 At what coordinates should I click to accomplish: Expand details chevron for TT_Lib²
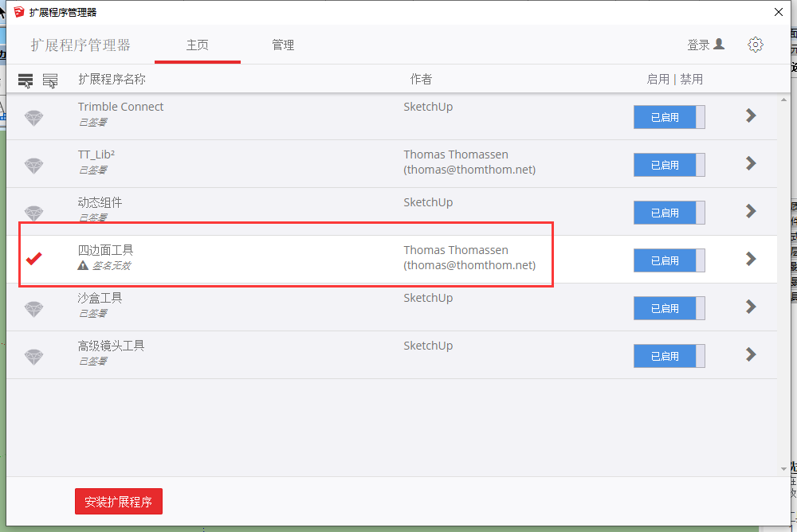751,163
